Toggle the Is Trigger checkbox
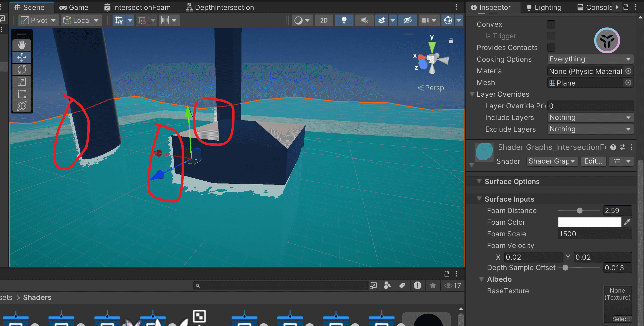The width and height of the screenshot is (644, 326). 551,36
